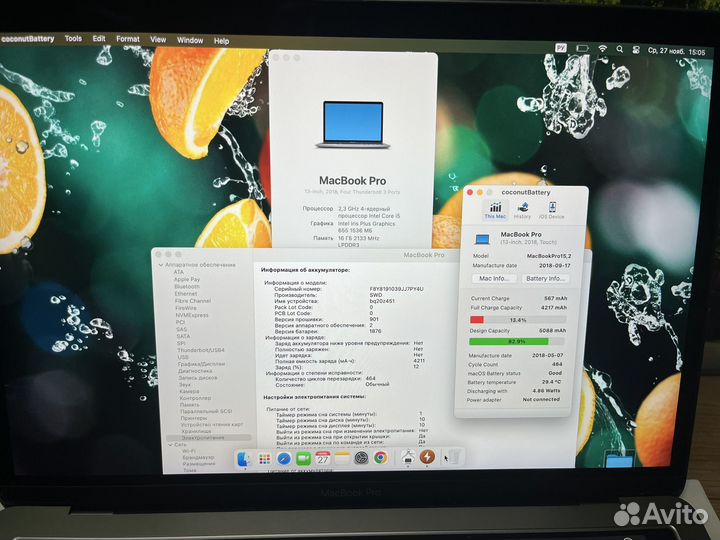
Task: Open the Wi-Fi menu bar icon
Action: (602, 49)
